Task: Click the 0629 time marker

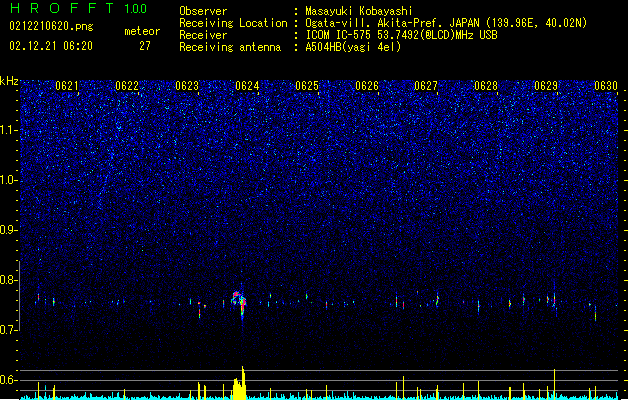Action: 546,86
